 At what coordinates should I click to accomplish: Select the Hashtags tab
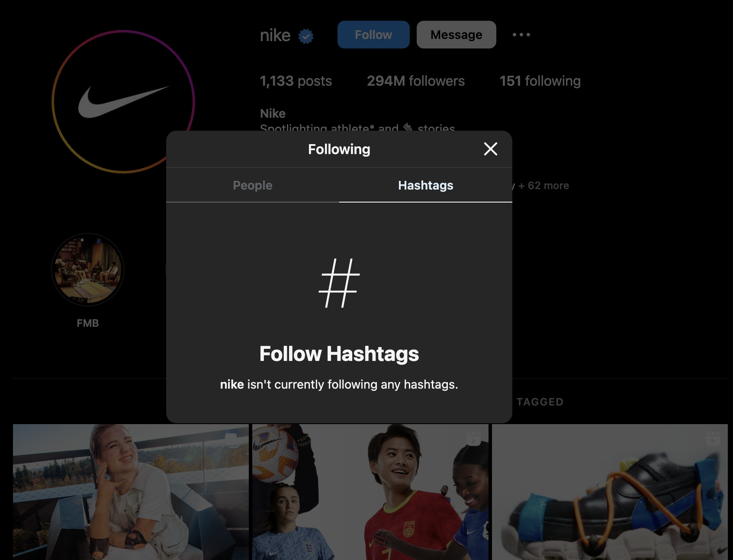click(425, 185)
